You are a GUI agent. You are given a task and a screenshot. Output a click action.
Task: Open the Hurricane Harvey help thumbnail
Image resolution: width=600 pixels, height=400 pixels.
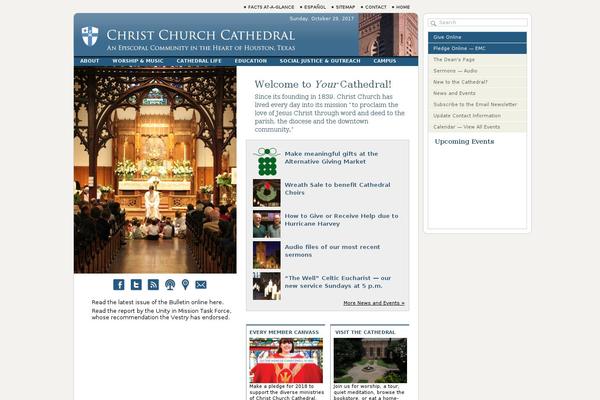pos(267,224)
